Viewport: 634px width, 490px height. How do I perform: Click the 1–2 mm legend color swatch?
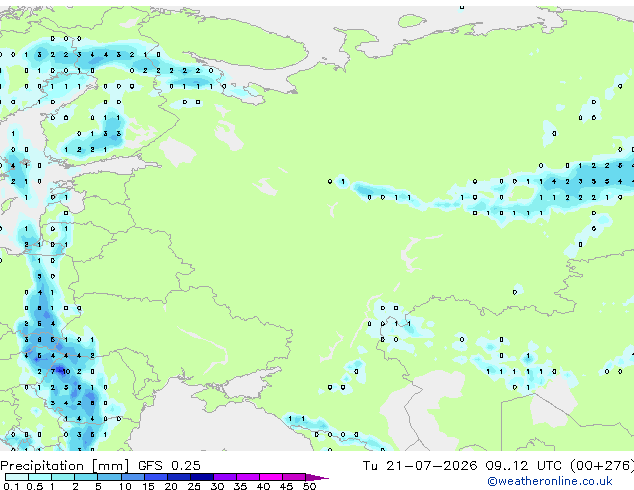(63, 477)
